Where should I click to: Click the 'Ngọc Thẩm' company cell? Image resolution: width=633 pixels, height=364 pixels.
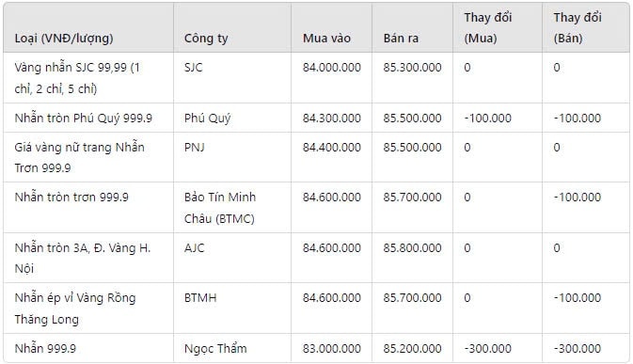215,348
